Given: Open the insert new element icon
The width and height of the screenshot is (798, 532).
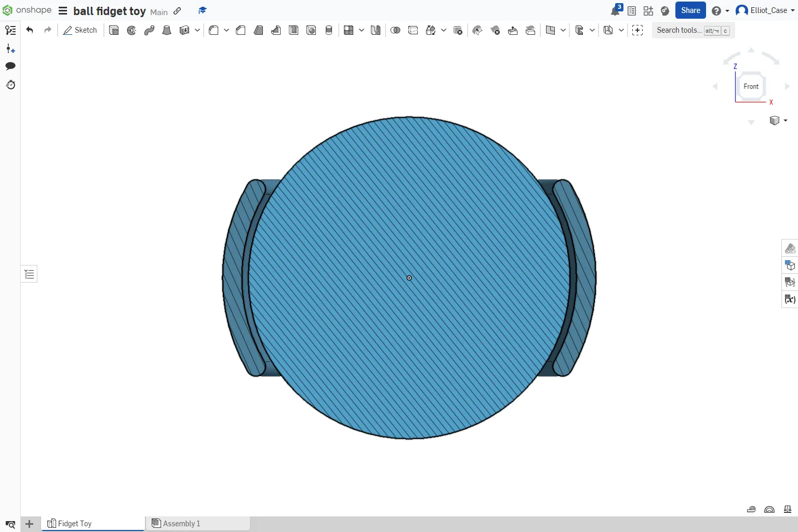Looking at the screenshot, I should tap(10, 49).
